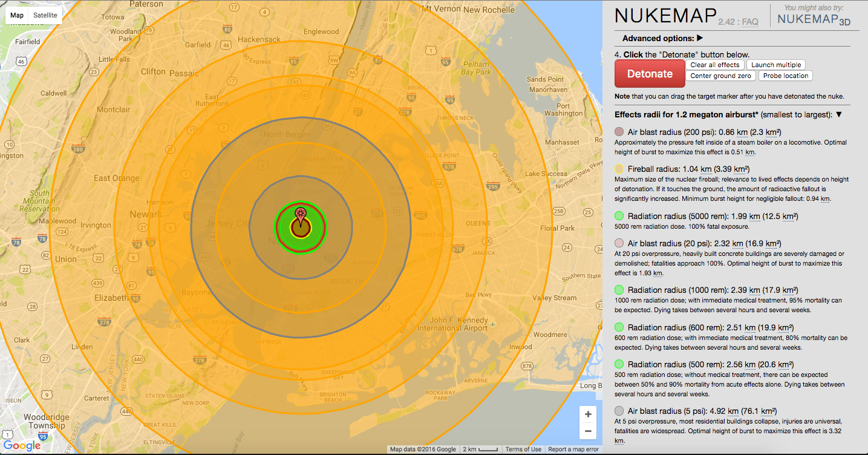Click the Google logo on the map
This screenshot has width=868, height=455.
point(22,446)
